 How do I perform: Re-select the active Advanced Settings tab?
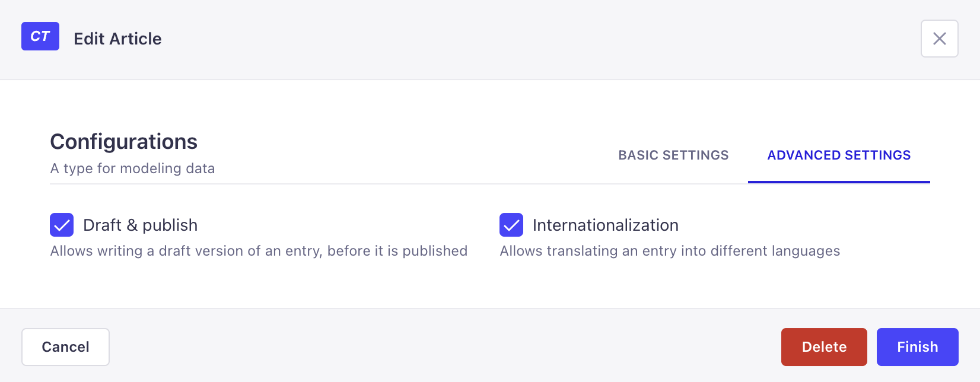point(839,155)
